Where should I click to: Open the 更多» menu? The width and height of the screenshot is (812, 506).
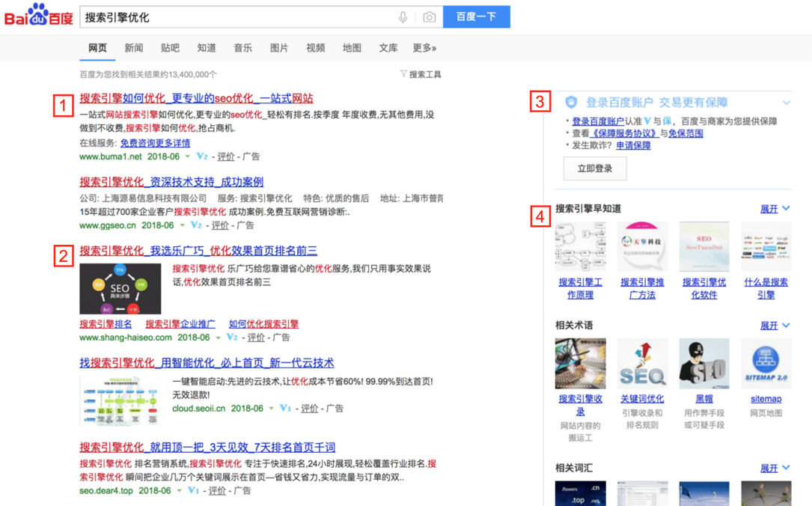[424, 48]
